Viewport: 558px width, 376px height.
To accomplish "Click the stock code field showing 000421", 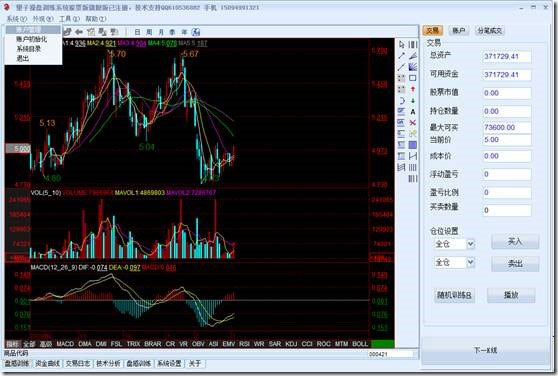I will click(x=391, y=354).
